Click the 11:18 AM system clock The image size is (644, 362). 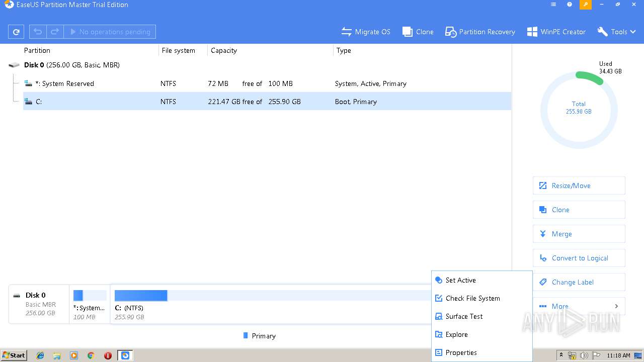(618, 355)
